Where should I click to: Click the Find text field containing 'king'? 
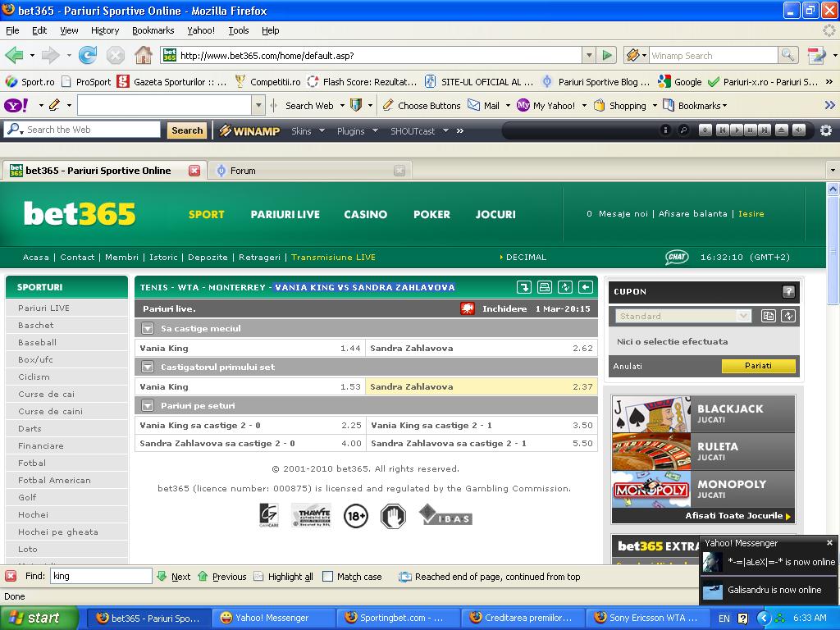coord(101,576)
